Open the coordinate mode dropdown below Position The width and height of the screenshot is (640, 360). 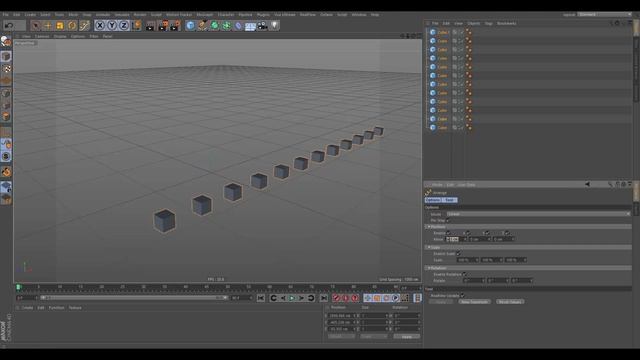pos(341,337)
